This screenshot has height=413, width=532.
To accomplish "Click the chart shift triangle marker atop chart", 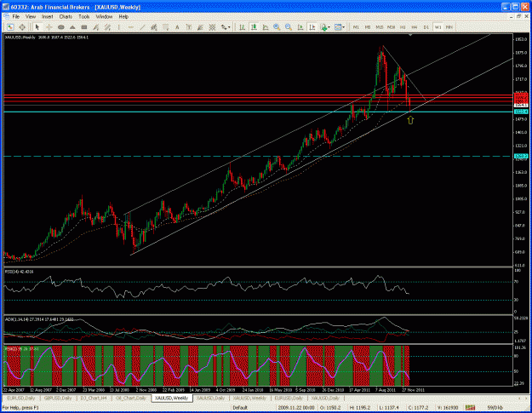I will pos(410,35).
